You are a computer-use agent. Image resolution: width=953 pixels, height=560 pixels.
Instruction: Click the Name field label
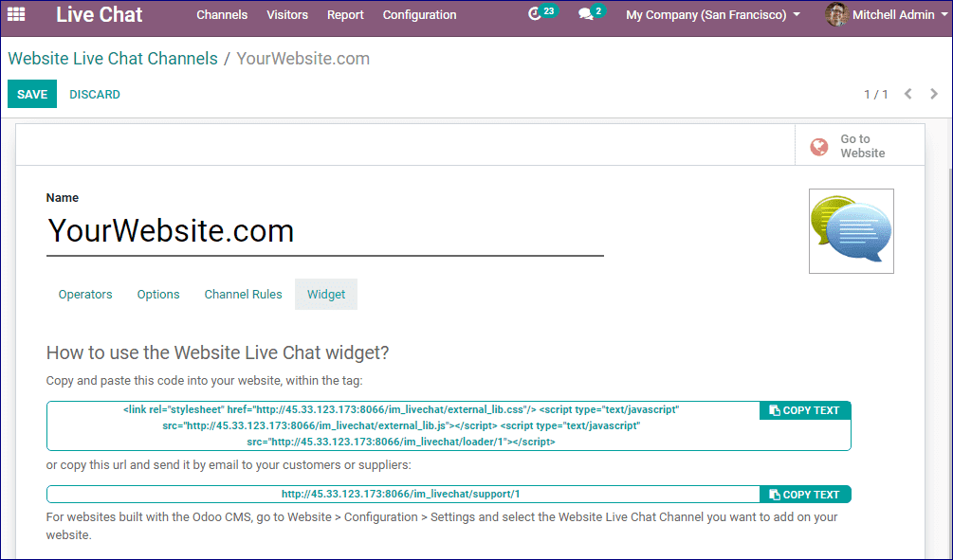(x=62, y=198)
